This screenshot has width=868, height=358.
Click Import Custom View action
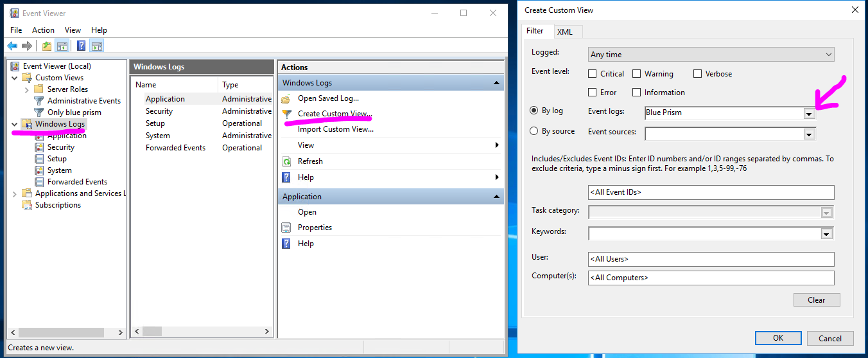336,129
